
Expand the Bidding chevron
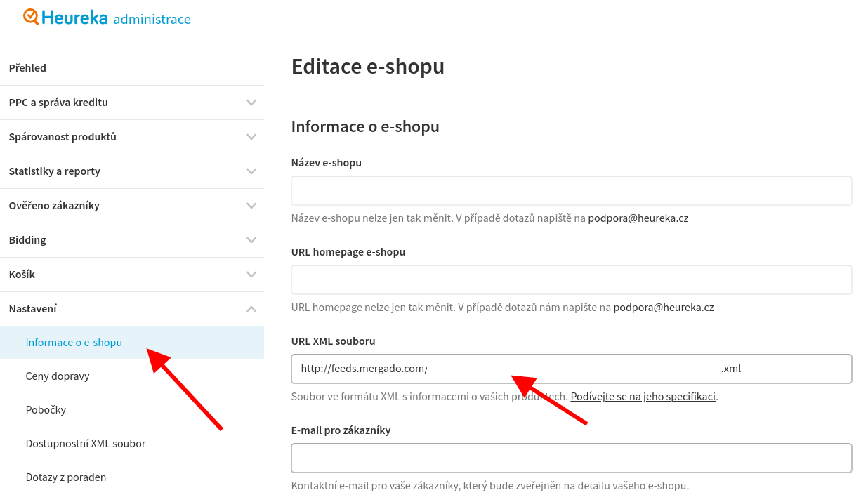(x=251, y=240)
